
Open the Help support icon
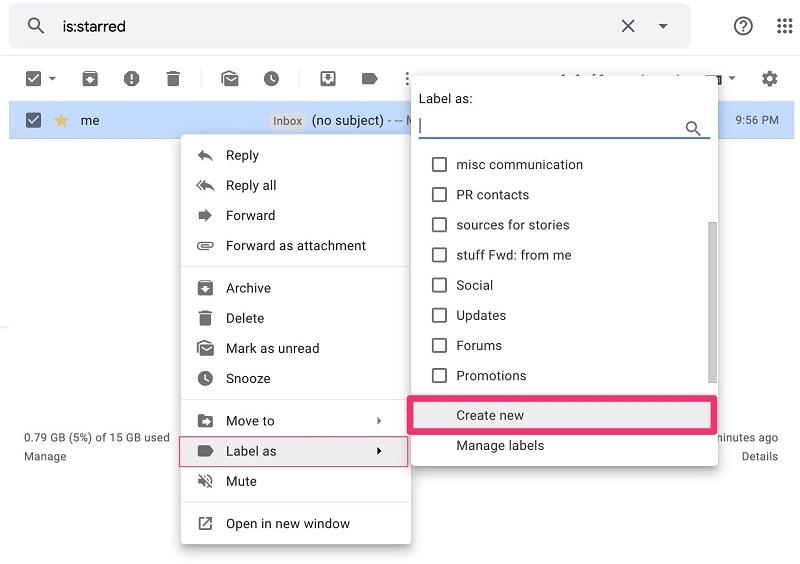tap(743, 26)
